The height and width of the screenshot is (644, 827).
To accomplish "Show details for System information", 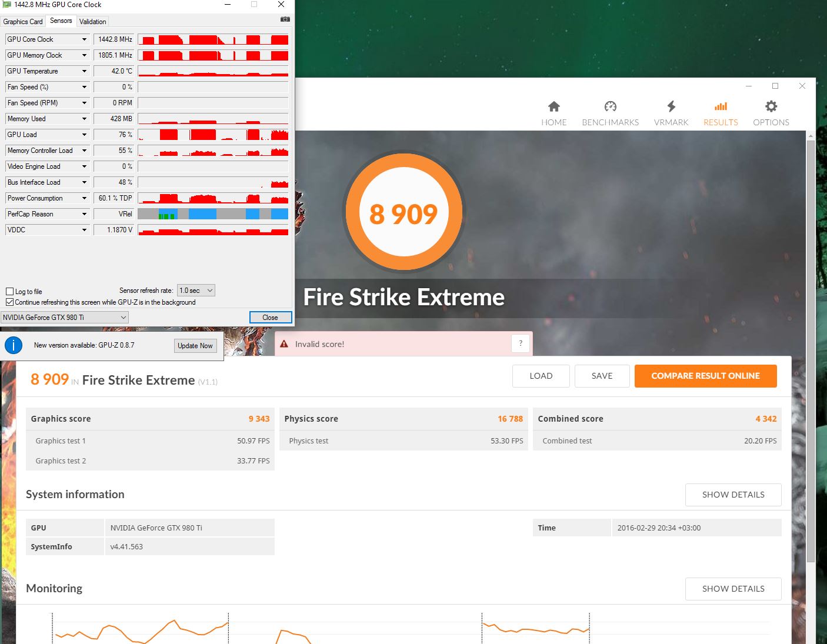I will pyautogui.click(x=733, y=495).
